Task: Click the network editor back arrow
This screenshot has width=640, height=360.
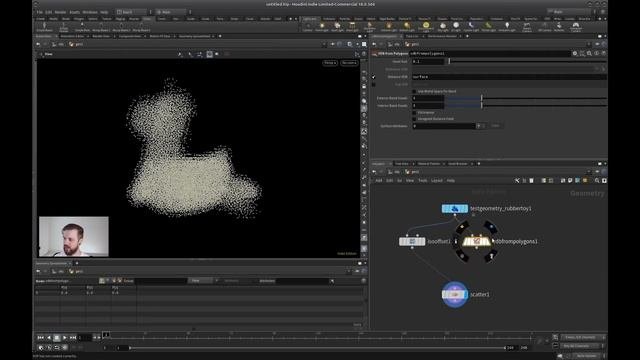Action: click(x=374, y=172)
